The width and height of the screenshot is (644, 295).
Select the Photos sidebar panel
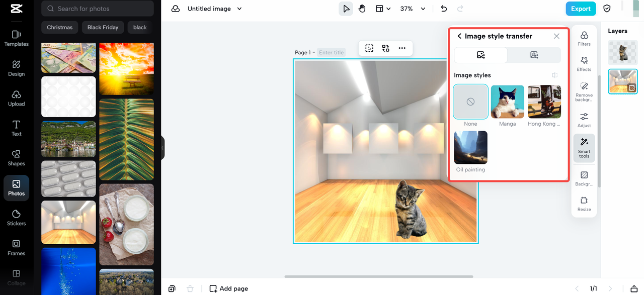(16, 188)
